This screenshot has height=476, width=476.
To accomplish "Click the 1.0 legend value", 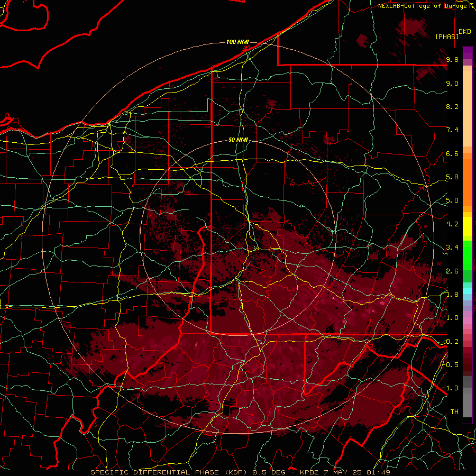I will [x=452, y=318].
